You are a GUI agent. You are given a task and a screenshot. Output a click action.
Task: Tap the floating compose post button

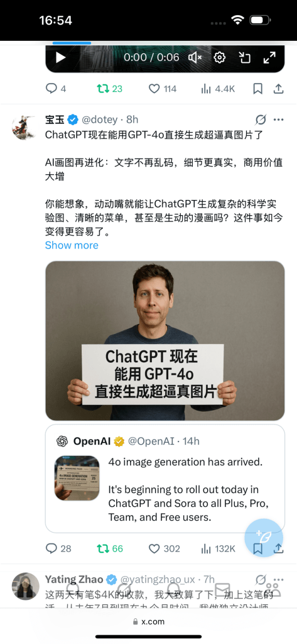point(264,538)
